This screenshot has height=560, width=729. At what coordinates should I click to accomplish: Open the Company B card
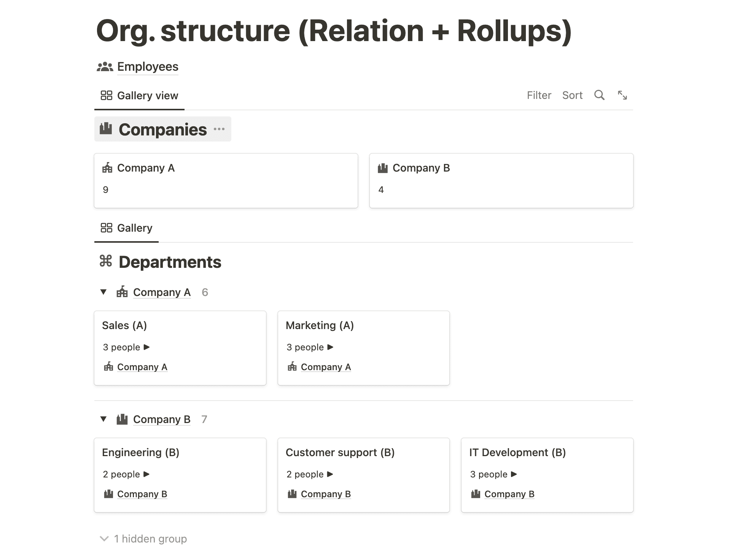coord(501,180)
